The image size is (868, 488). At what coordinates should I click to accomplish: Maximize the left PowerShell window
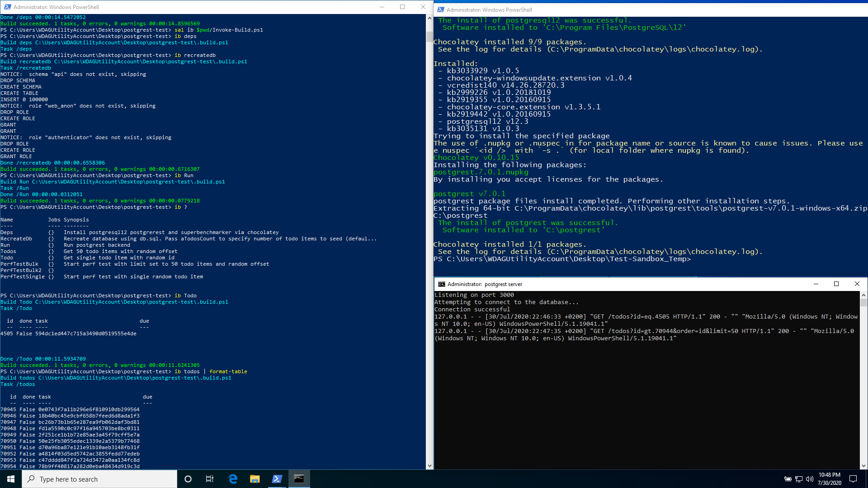402,7
